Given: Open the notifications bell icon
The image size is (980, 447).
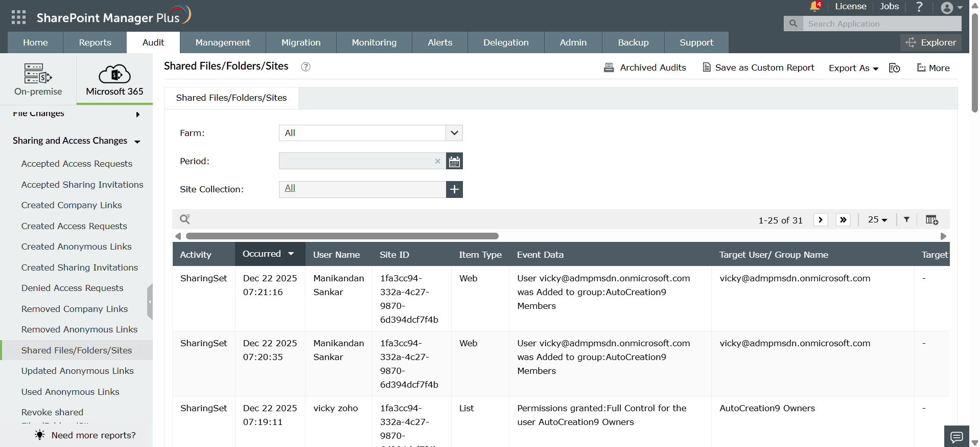Looking at the screenshot, I should point(815,7).
